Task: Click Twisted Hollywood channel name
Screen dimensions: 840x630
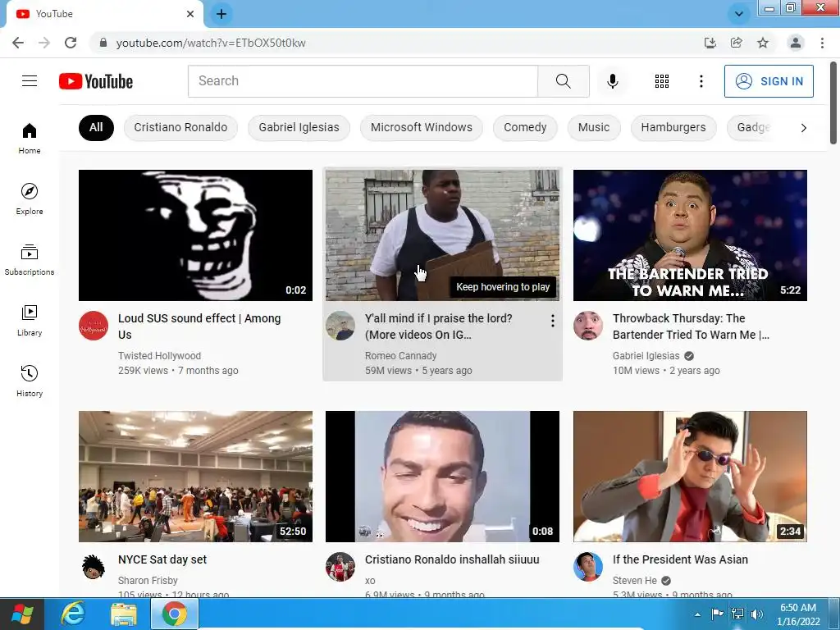Action: point(160,356)
